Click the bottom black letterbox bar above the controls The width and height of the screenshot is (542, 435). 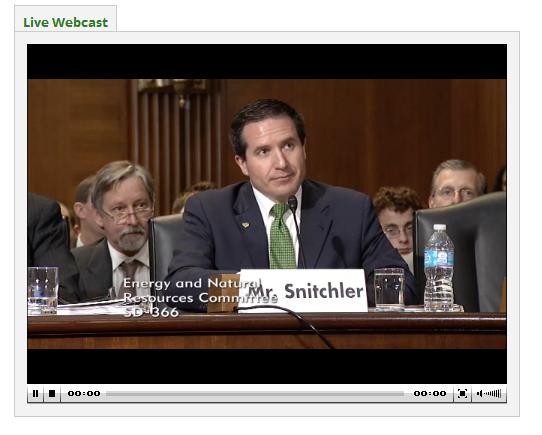click(267, 366)
